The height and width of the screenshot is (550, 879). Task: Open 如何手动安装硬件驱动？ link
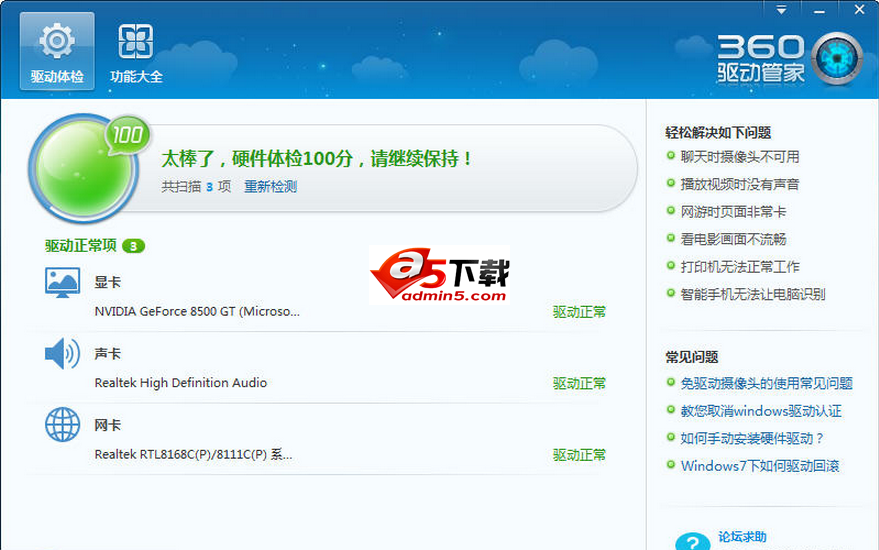pos(752,438)
